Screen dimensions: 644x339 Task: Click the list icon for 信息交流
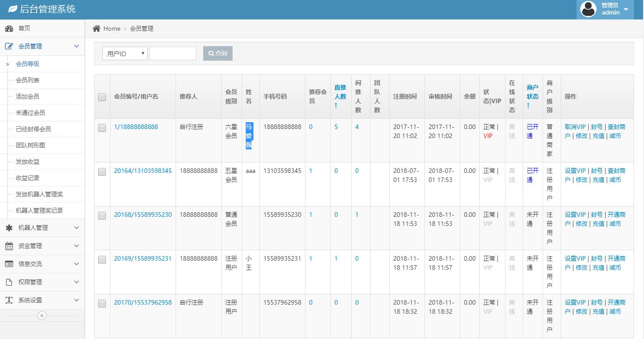tap(9, 264)
